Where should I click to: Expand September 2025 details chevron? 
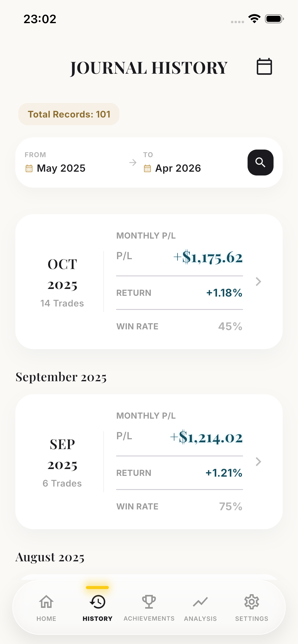point(259,462)
